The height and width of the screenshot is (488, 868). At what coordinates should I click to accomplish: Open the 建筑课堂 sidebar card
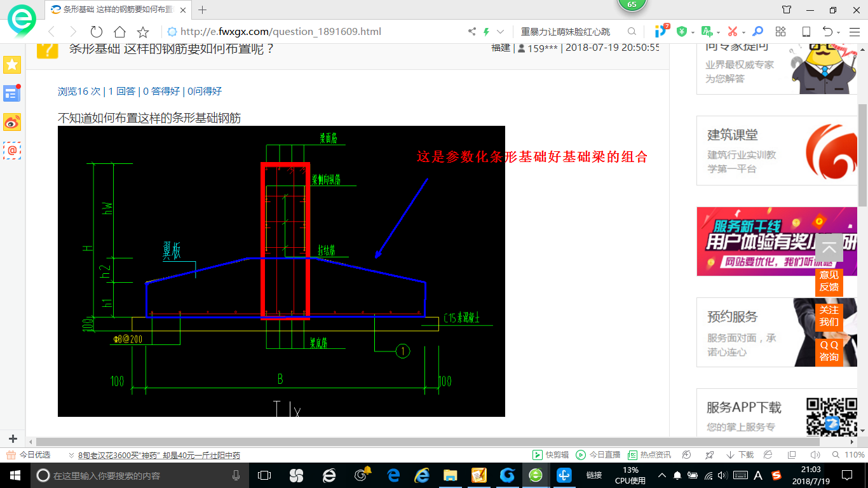tap(776, 151)
